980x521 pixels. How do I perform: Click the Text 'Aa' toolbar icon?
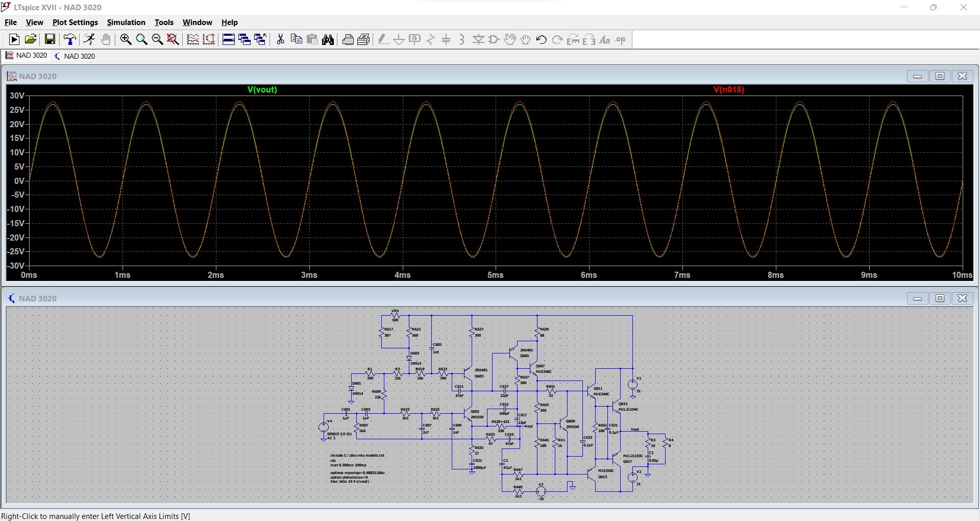pyautogui.click(x=605, y=39)
